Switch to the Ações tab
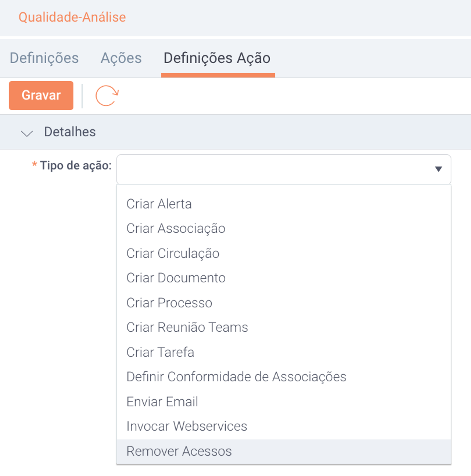This screenshot has height=476, width=471. [121, 58]
